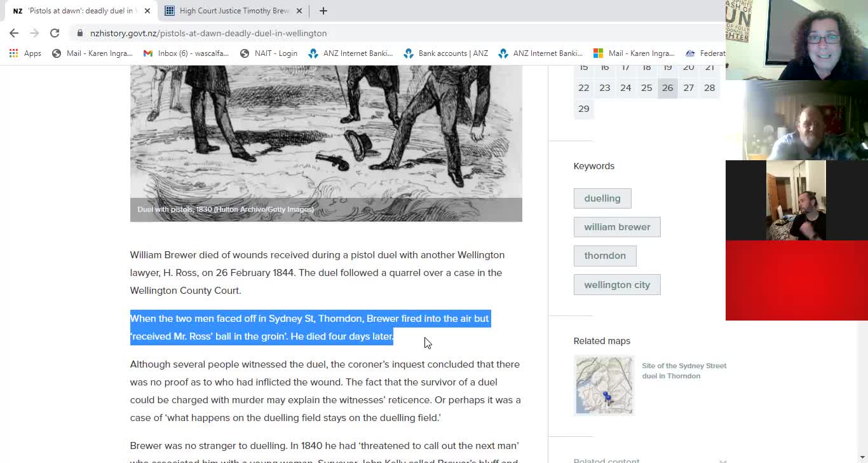
Task: Click the Keywords heading
Action: 594,166
